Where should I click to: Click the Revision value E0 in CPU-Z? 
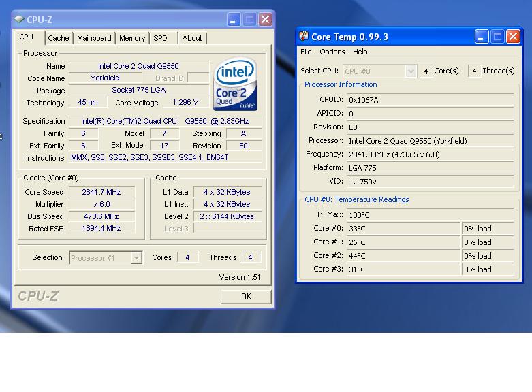pos(244,146)
